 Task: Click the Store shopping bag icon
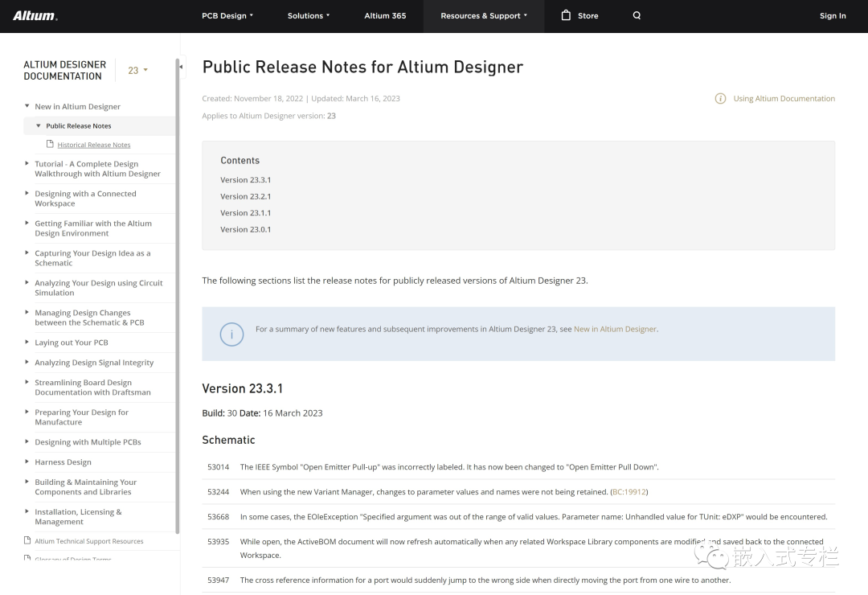pos(566,15)
